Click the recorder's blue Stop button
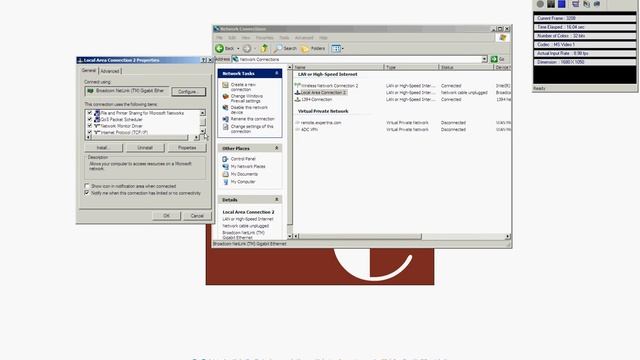The width and height of the screenshot is (640, 360). pyautogui.click(x=562, y=4)
